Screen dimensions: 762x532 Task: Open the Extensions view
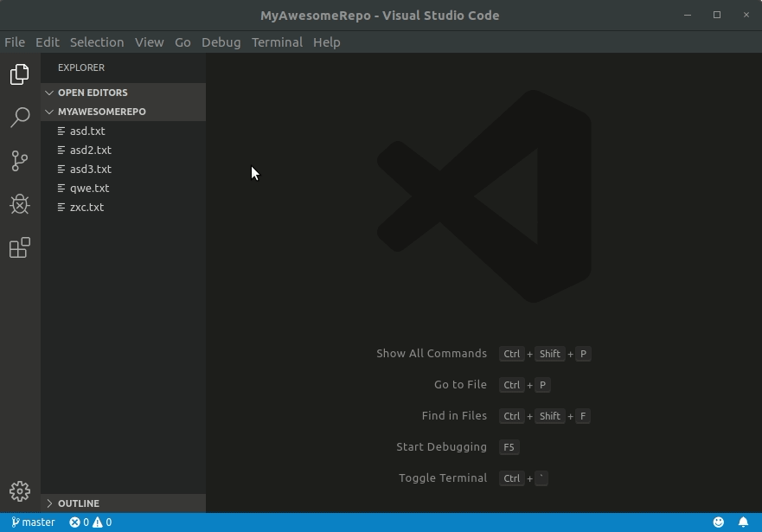pos(19,247)
